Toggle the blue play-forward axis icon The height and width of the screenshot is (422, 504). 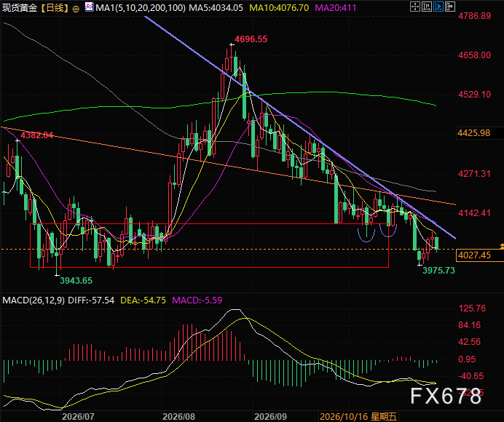438,7
